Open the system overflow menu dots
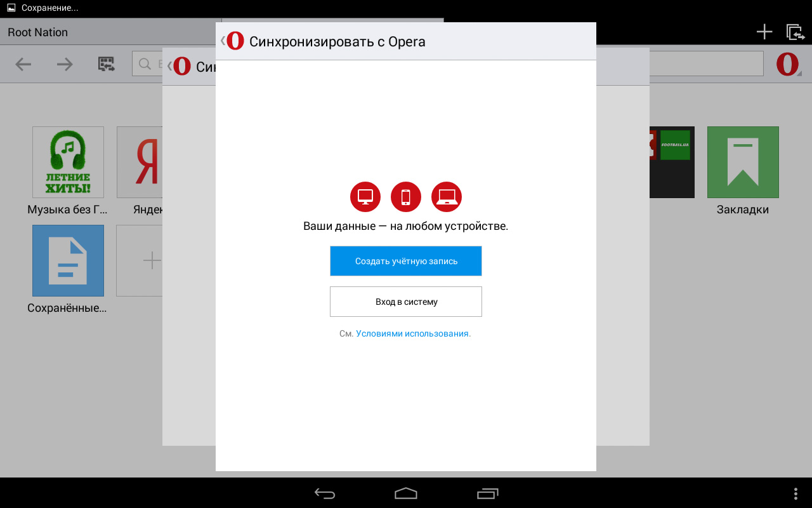This screenshot has height=508, width=812. pyautogui.click(x=796, y=493)
